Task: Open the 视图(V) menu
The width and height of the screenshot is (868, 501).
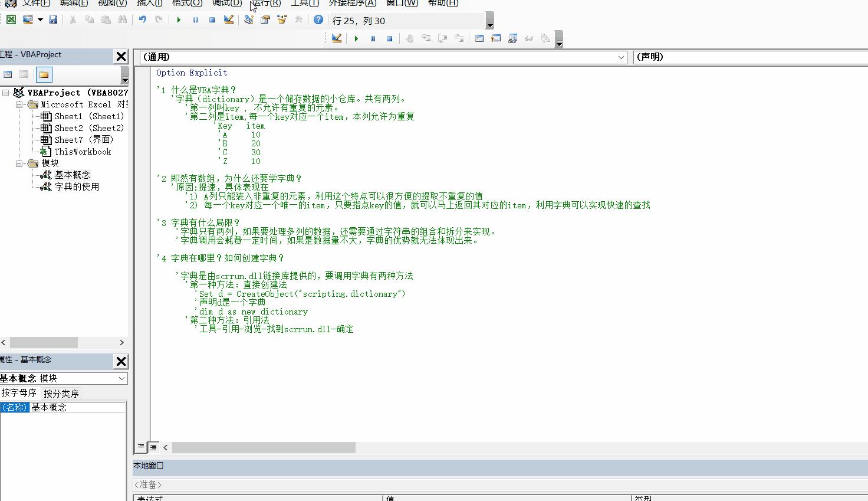Action: pos(112,3)
